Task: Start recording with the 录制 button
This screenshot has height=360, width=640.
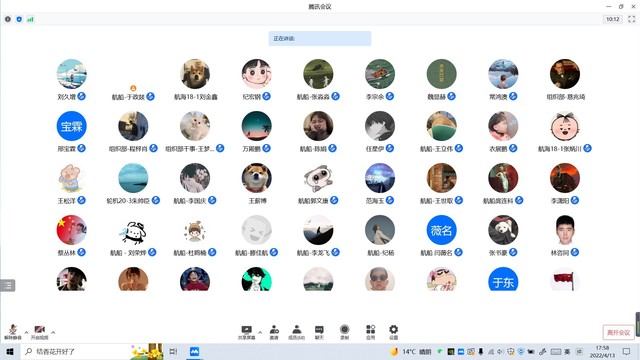Action: tap(344, 333)
